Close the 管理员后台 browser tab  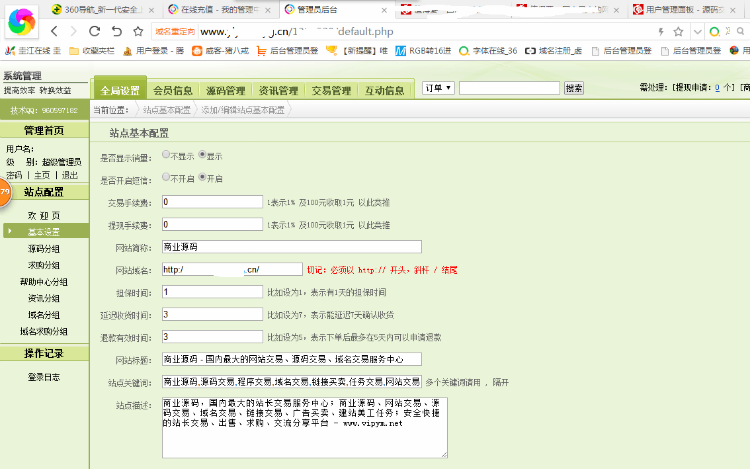pyautogui.click(x=382, y=10)
